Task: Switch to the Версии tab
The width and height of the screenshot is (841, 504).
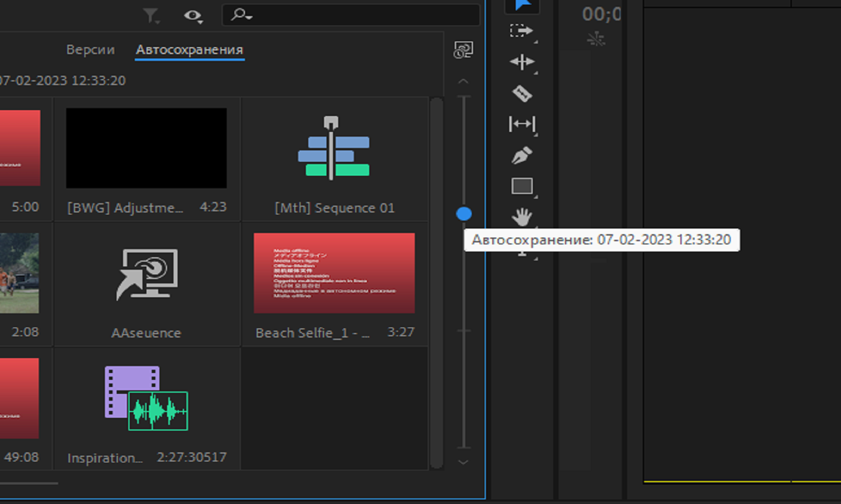Action: tap(90, 50)
